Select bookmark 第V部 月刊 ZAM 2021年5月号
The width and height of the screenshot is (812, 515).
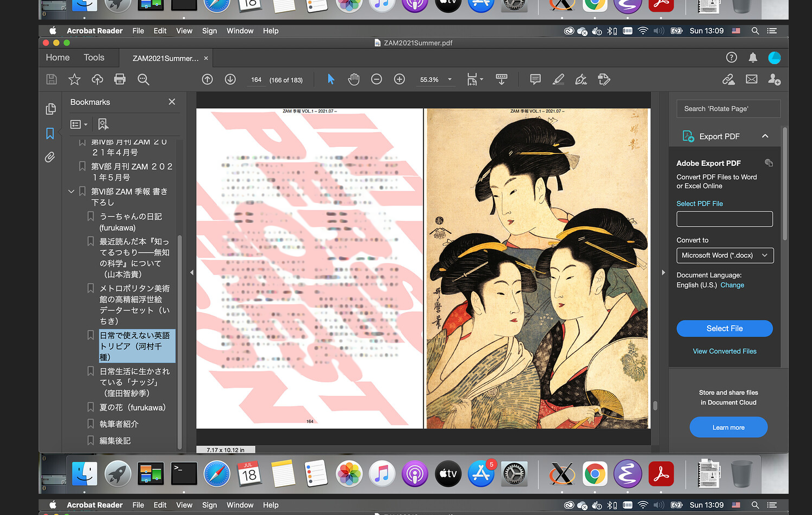[132, 172]
